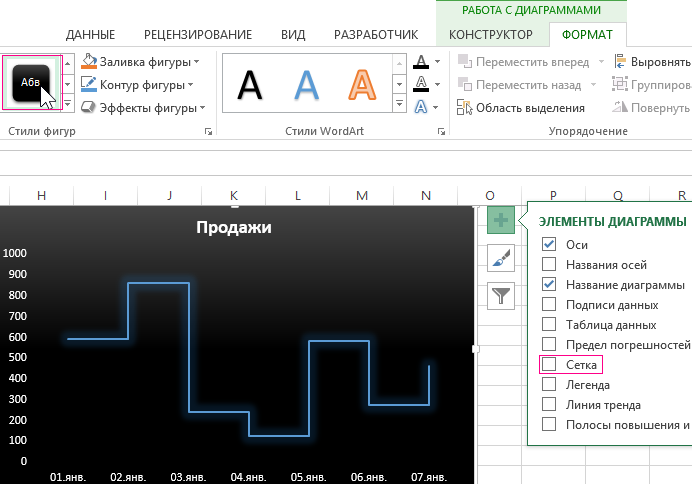Open chart filters funnel button

tap(500, 296)
